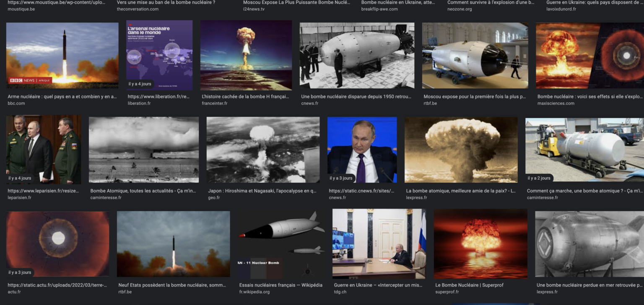644x305 pixels.
Task: Click the leparisien.fr photo of three officials
Action: coord(44,150)
